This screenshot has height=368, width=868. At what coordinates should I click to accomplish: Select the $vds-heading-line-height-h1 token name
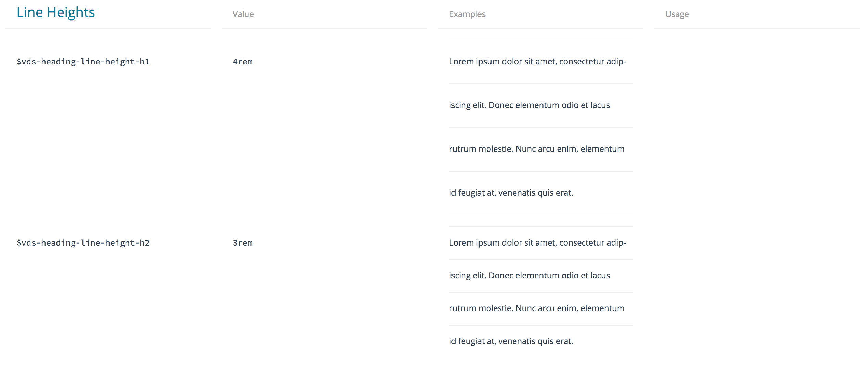point(83,62)
